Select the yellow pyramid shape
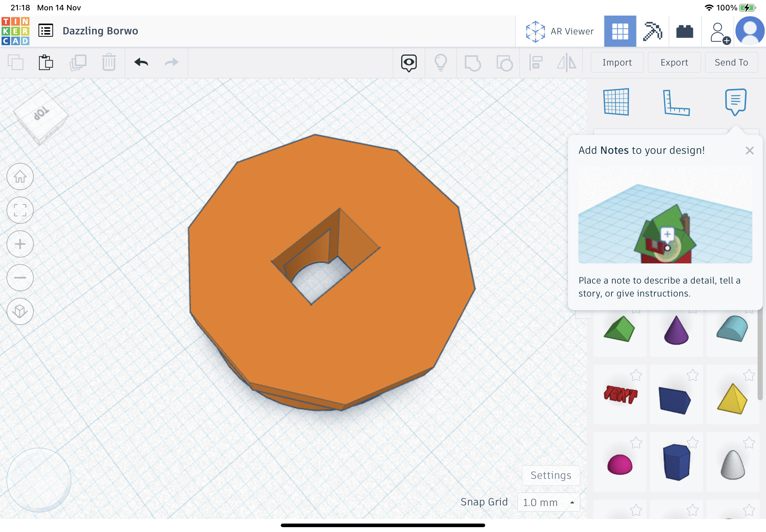766x532 pixels. [732, 399]
